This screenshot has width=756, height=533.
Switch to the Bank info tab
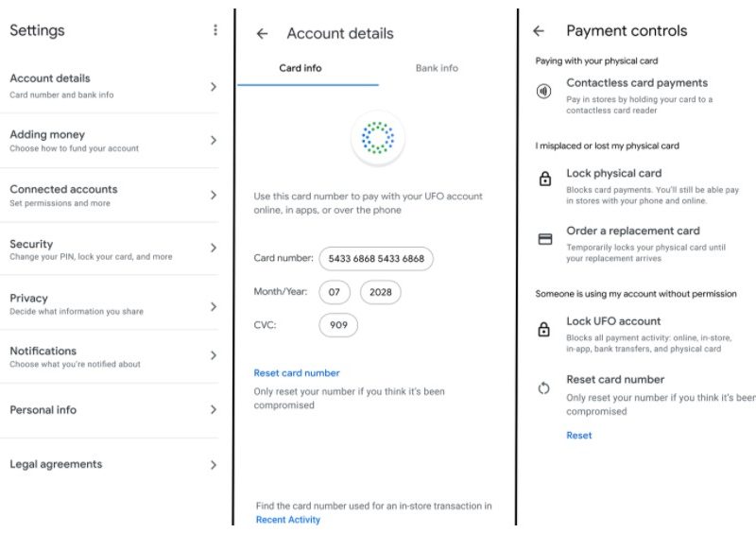437,68
